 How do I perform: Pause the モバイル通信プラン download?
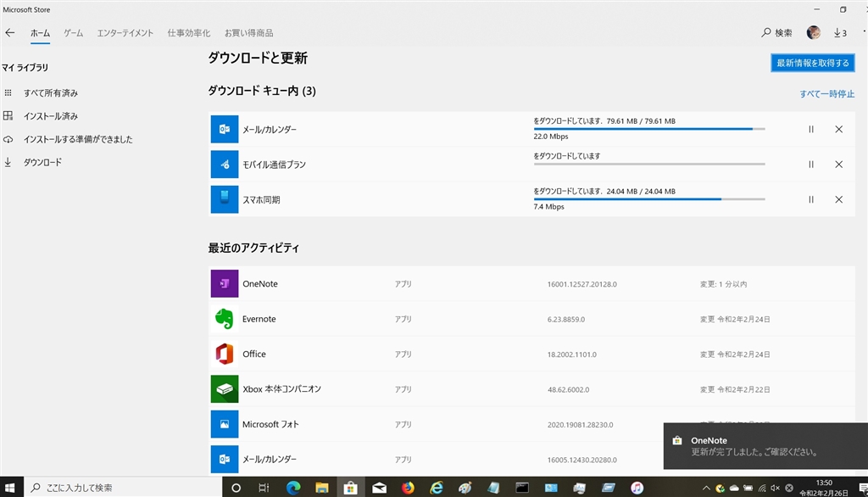(x=811, y=165)
